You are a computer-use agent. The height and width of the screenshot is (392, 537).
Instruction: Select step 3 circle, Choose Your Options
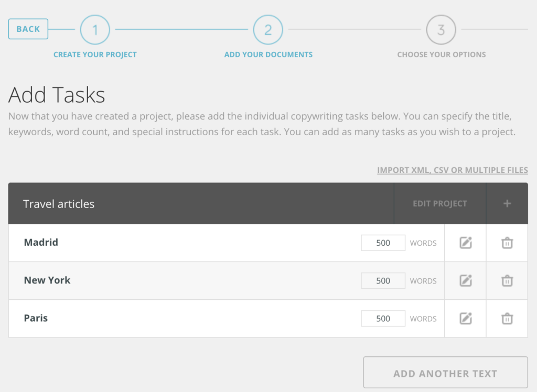click(x=441, y=29)
